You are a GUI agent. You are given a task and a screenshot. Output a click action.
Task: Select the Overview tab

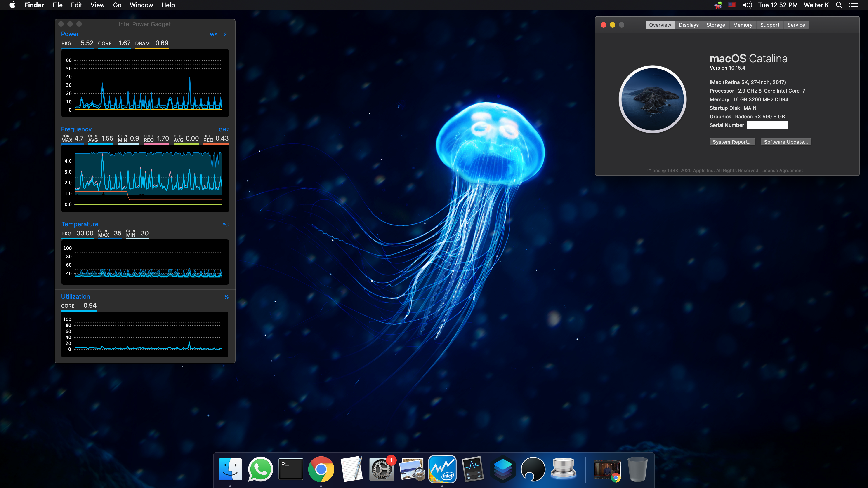click(660, 25)
